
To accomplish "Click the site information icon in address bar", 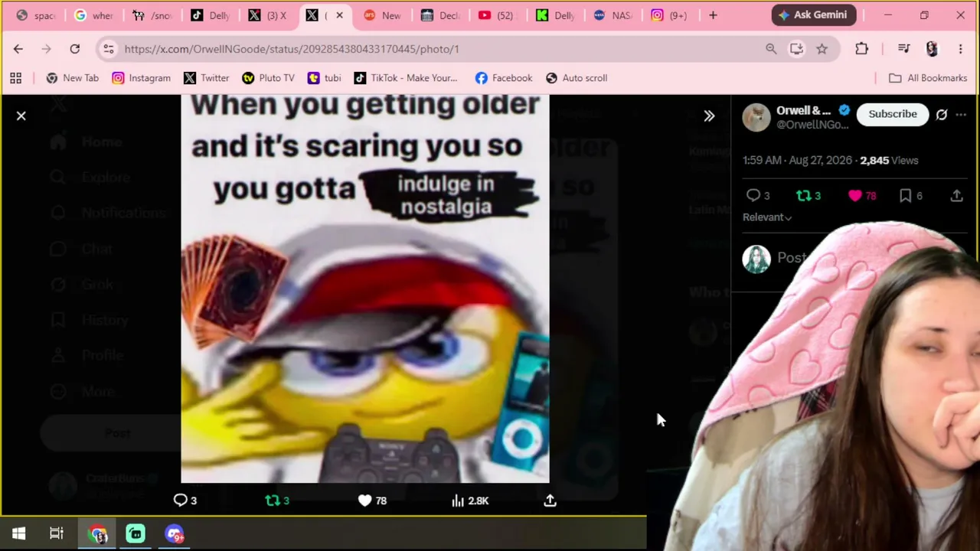I will pos(109,49).
